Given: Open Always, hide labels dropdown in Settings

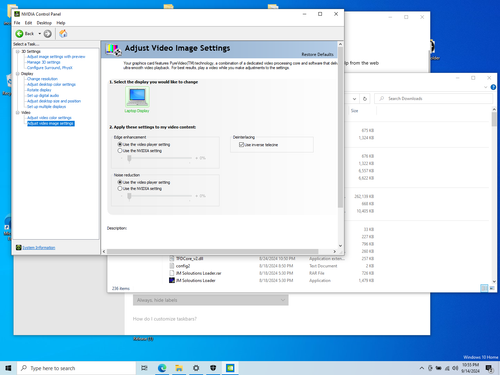Looking at the screenshot, I should pyautogui.click(x=211, y=300).
